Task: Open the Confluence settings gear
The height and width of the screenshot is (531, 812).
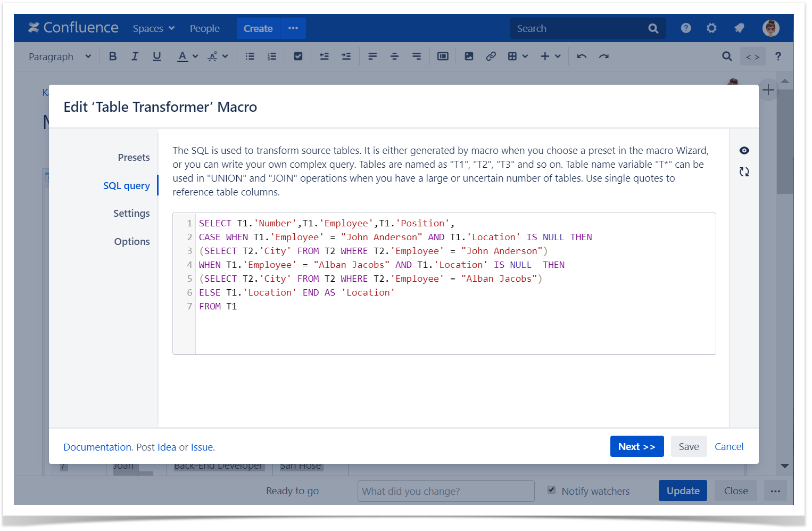Action: 711,28
